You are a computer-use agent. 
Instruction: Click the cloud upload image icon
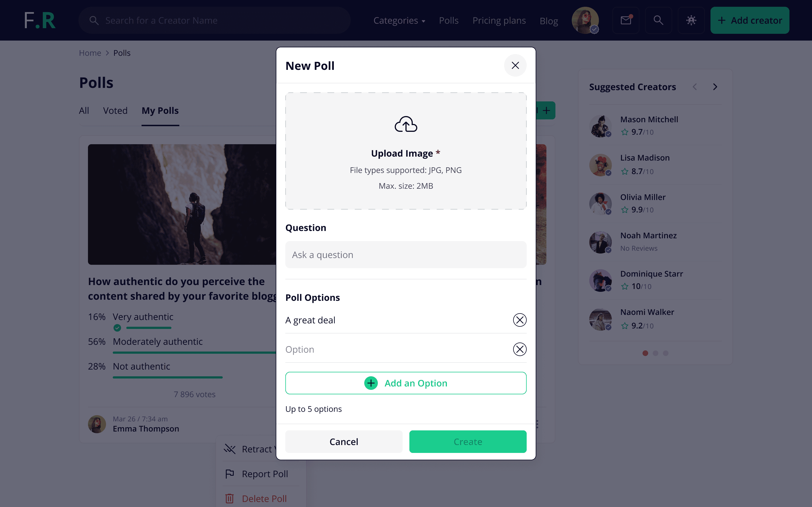406,124
